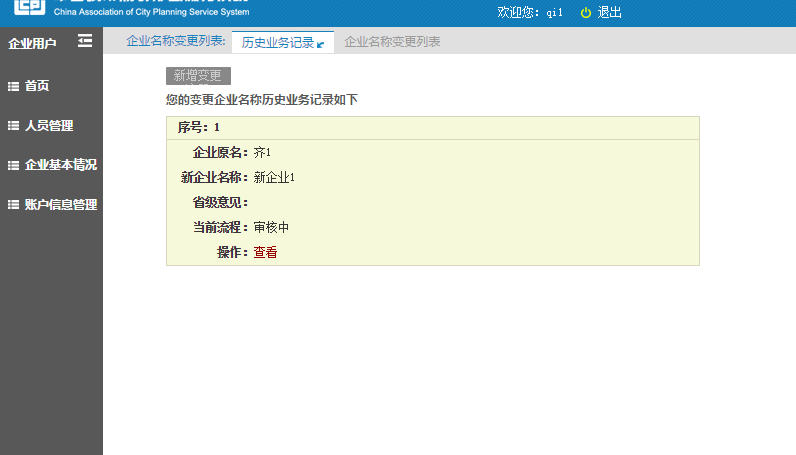This screenshot has width=796, height=455.
Task: Click the list icon beside 人员管理
Action: coord(14,126)
